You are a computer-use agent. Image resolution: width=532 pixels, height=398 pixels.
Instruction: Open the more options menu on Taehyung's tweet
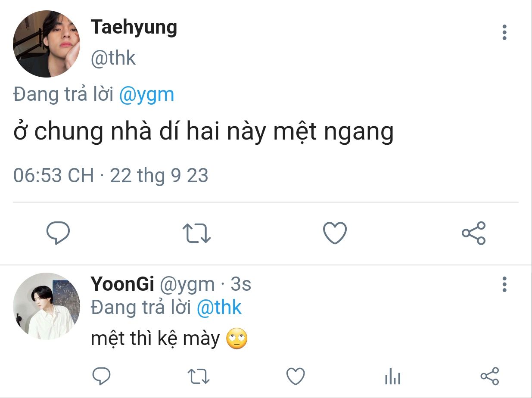click(x=504, y=33)
